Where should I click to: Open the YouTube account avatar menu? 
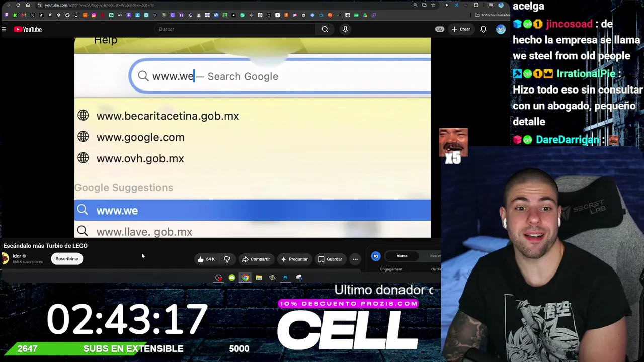point(501,29)
